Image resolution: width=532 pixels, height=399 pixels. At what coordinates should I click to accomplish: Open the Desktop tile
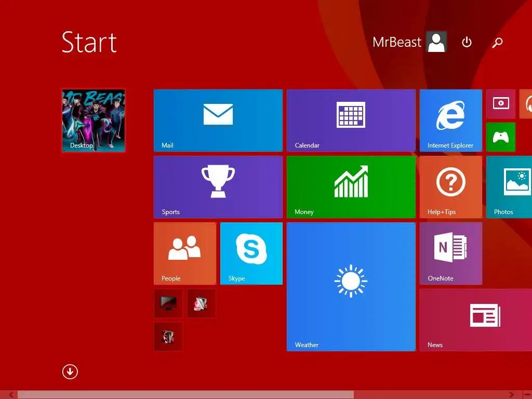(x=94, y=121)
